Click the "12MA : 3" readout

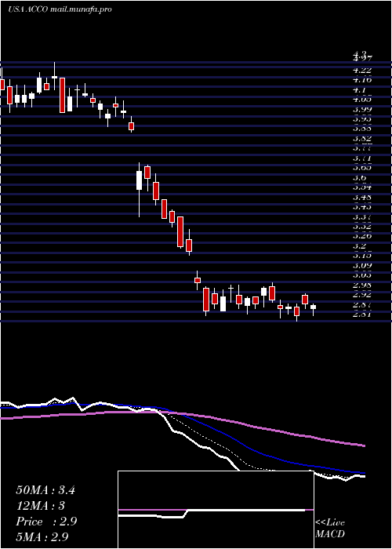point(41,506)
